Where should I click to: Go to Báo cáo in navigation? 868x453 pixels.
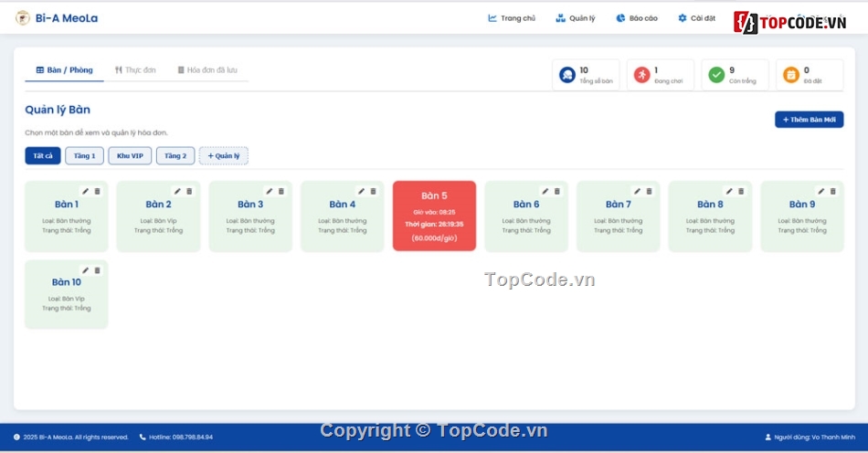tap(637, 18)
